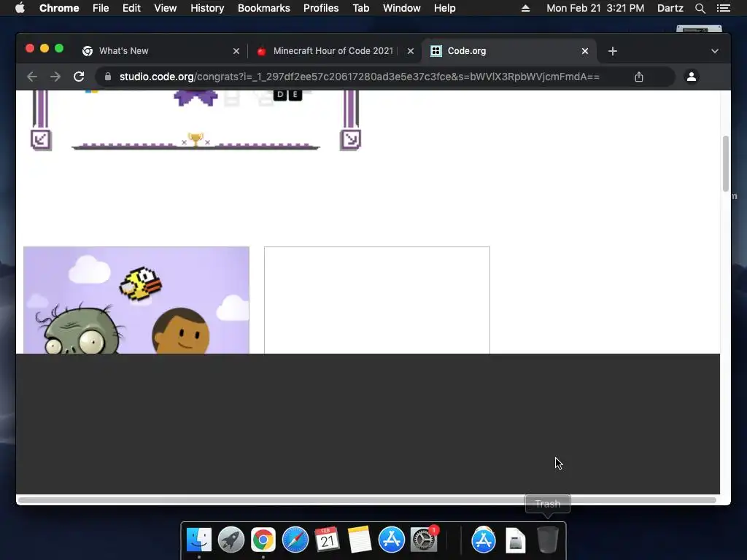Reload the current page
The width and height of the screenshot is (747, 560).
point(79,77)
